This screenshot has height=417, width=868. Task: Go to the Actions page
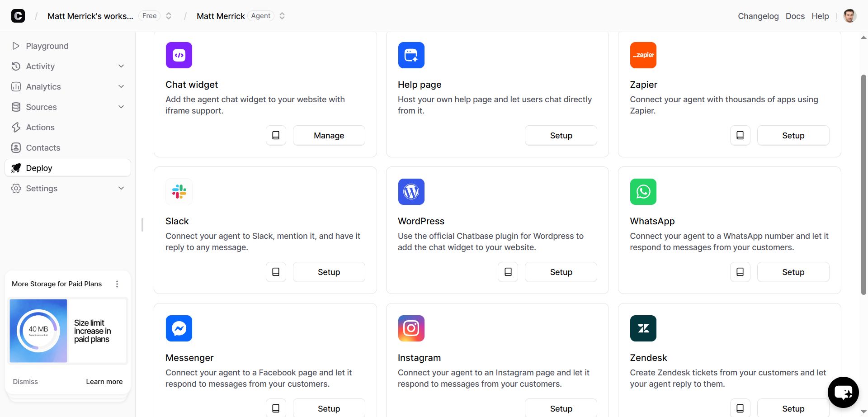tap(68, 128)
